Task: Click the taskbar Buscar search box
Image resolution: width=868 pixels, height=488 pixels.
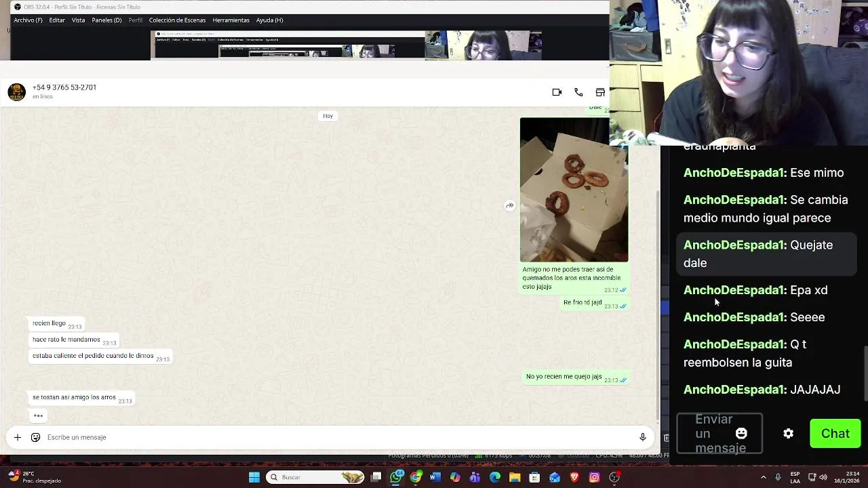Action: point(315,477)
